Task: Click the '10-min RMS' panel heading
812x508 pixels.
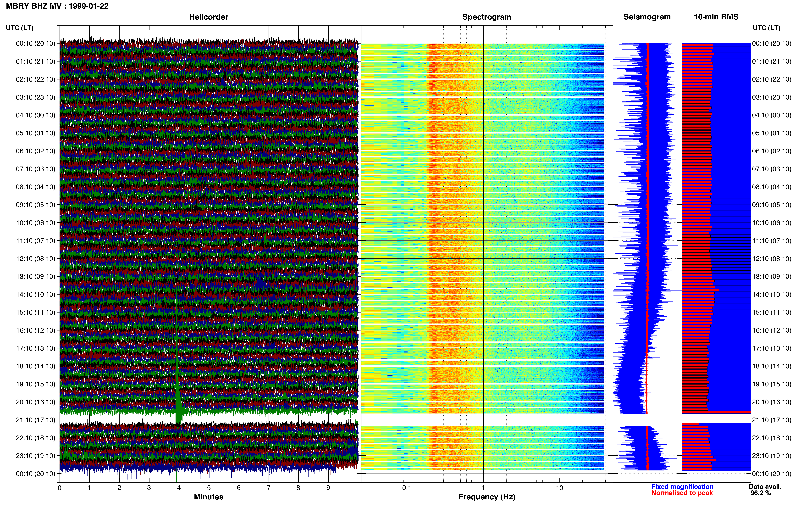Action: pos(716,17)
